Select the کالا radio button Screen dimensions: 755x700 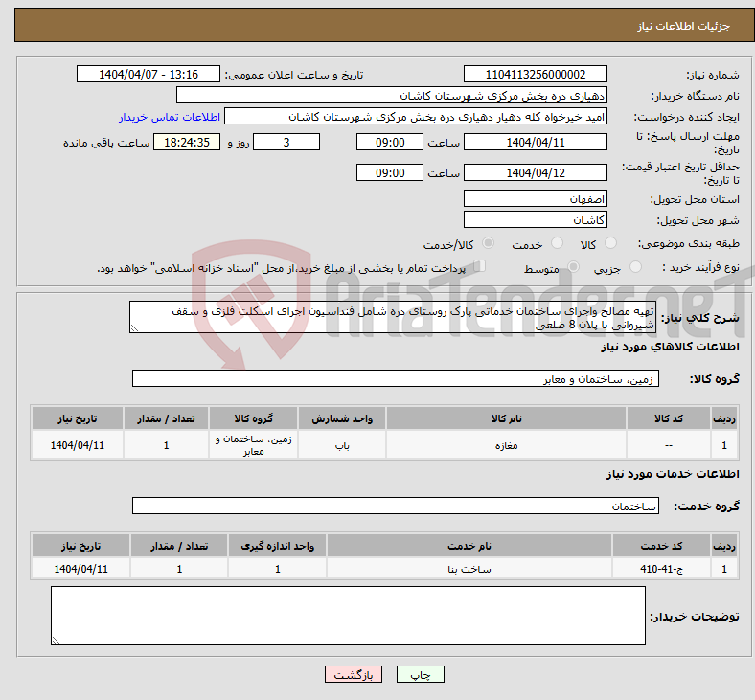coord(610,243)
